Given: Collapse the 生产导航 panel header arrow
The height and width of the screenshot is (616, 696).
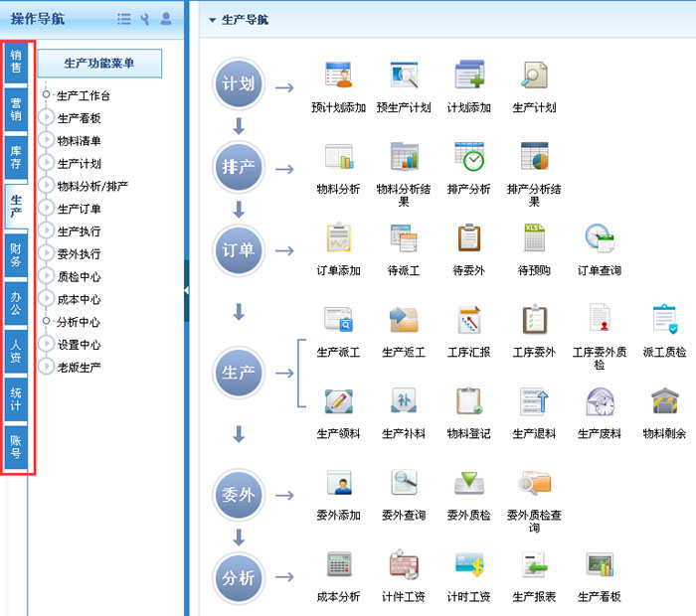Looking at the screenshot, I should pos(213,20).
